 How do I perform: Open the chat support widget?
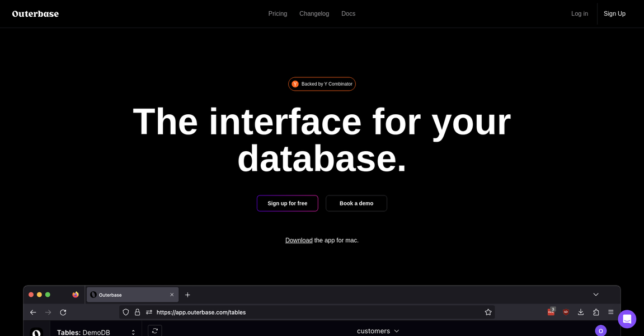tap(627, 319)
